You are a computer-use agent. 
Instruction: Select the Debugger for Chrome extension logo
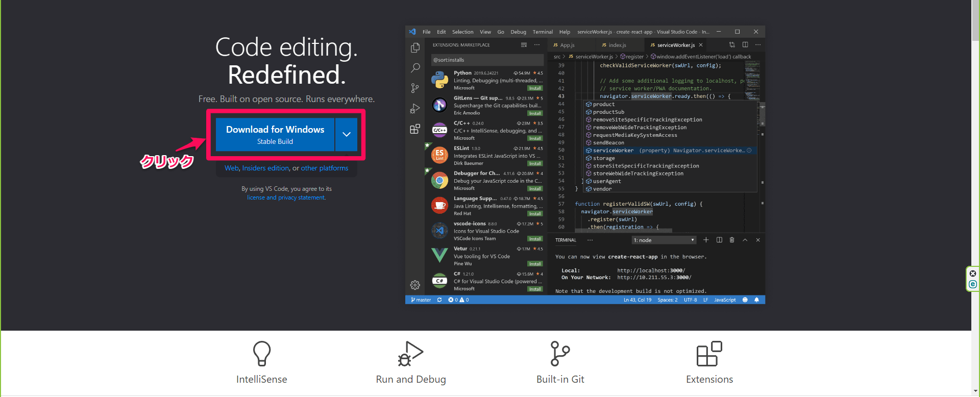(439, 181)
